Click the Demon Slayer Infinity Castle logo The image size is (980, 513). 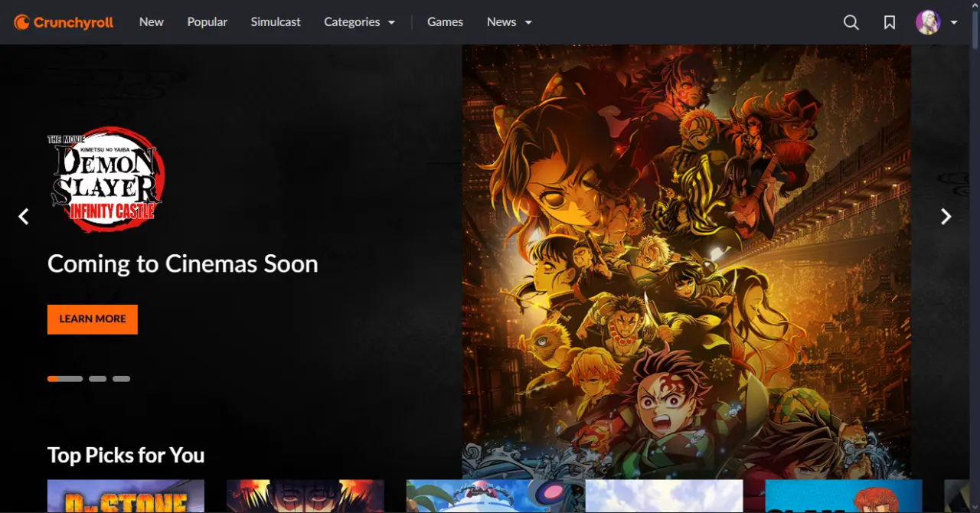pos(106,180)
